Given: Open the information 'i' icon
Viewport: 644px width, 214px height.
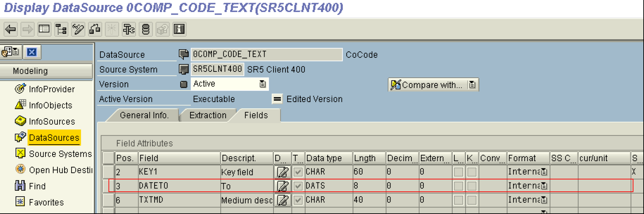Looking at the screenshot, I should (179, 29).
